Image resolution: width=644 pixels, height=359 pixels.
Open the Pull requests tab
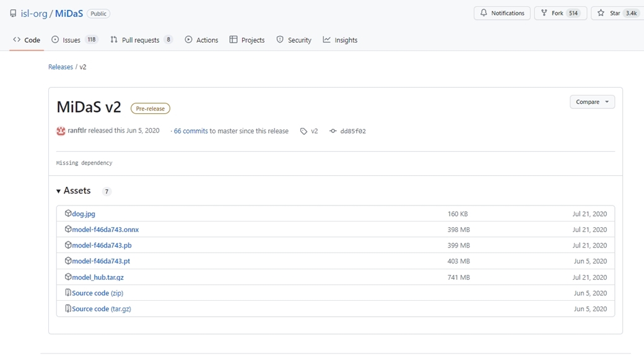pos(140,40)
